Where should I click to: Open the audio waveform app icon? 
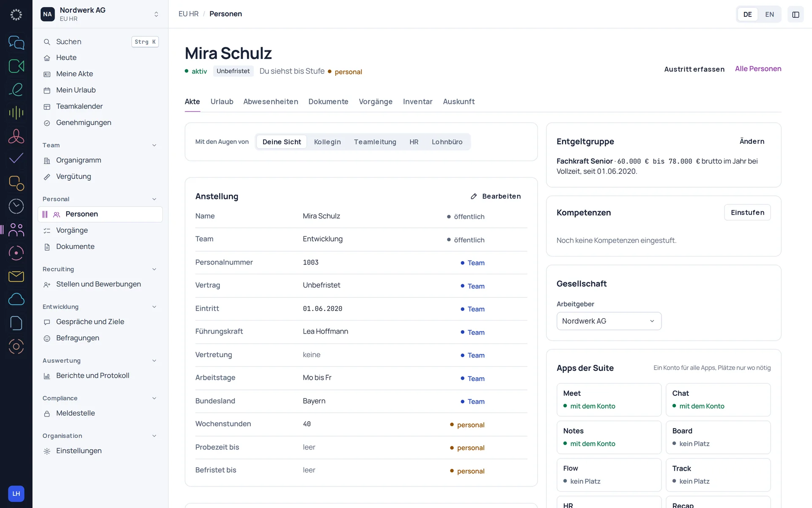point(16,113)
